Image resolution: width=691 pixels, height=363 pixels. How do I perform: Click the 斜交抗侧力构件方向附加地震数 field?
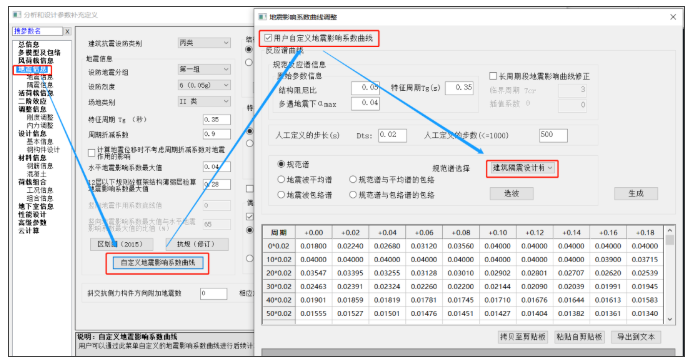click(213, 293)
